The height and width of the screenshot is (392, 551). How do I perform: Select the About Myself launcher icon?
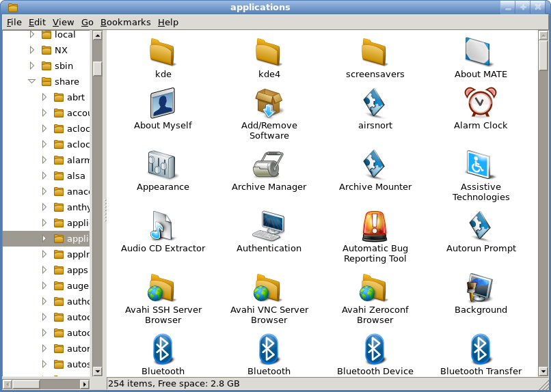click(x=163, y=103)
